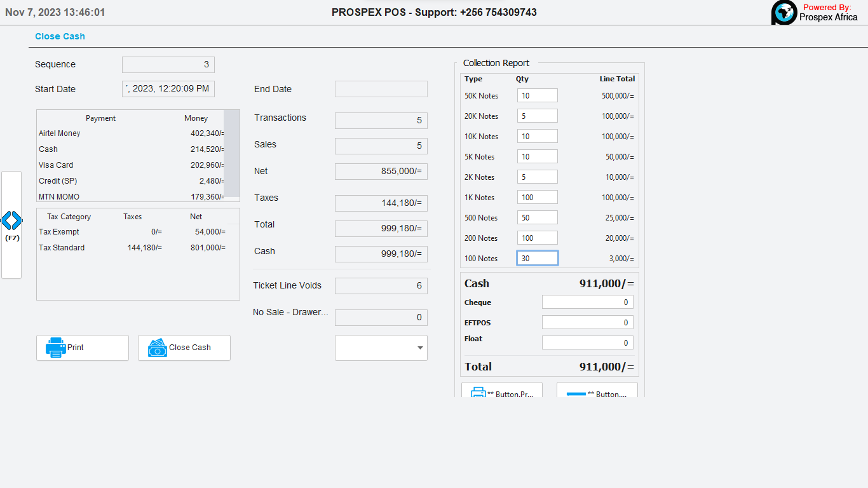Click the F7 side panel arrows icon
This screenshot has width=868, height=488.
coord(11,221)
